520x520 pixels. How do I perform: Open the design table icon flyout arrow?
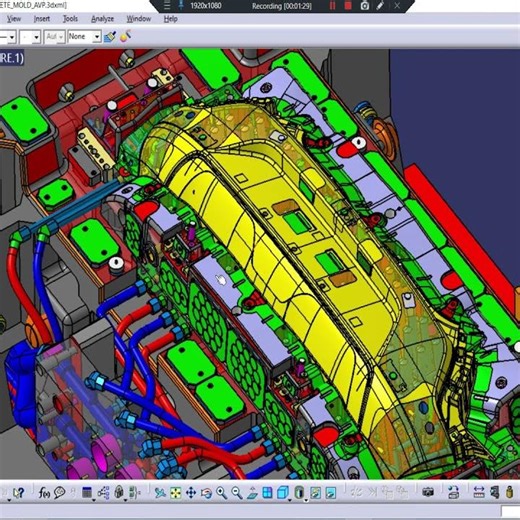(x=94, y=500)
